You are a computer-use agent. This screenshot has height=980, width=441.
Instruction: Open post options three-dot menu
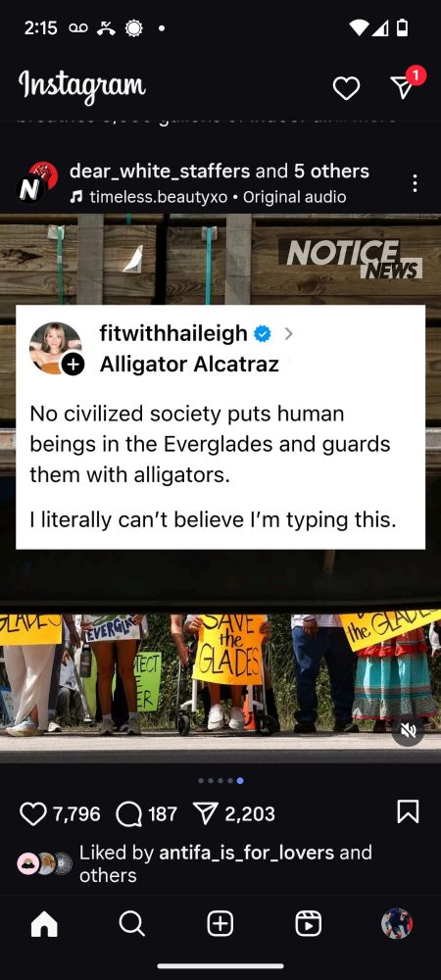pyautogui.click(x=415, y=183)
